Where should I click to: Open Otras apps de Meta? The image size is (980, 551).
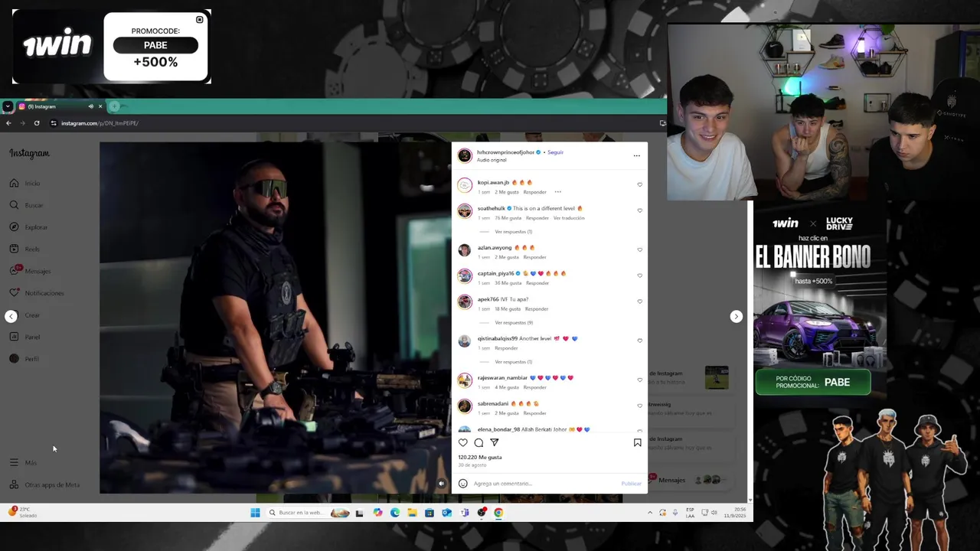point(45,484)
